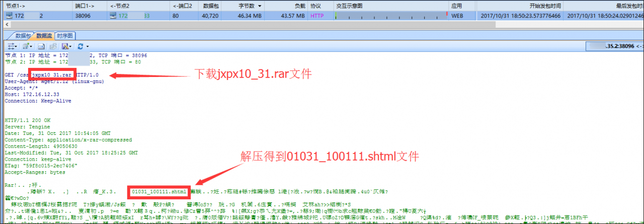Select the HTTP protocol cell in the row
Screen dimensions: 644x224
[x=317, y=16]
